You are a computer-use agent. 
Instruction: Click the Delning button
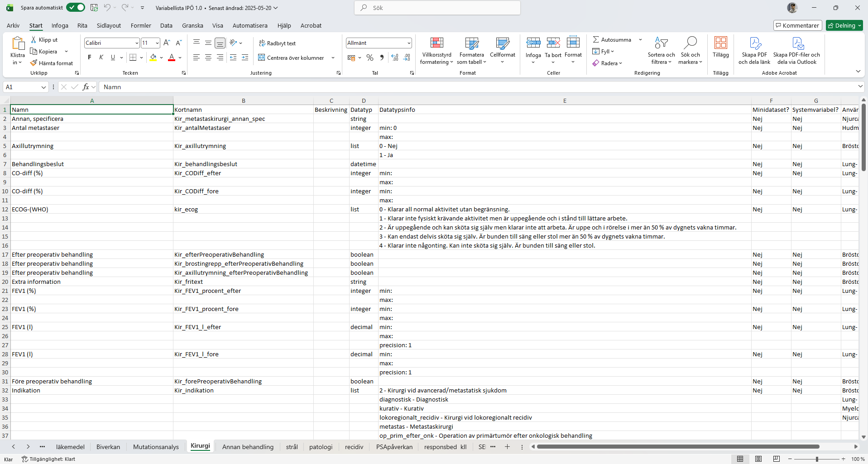click(x=844, y=25)
